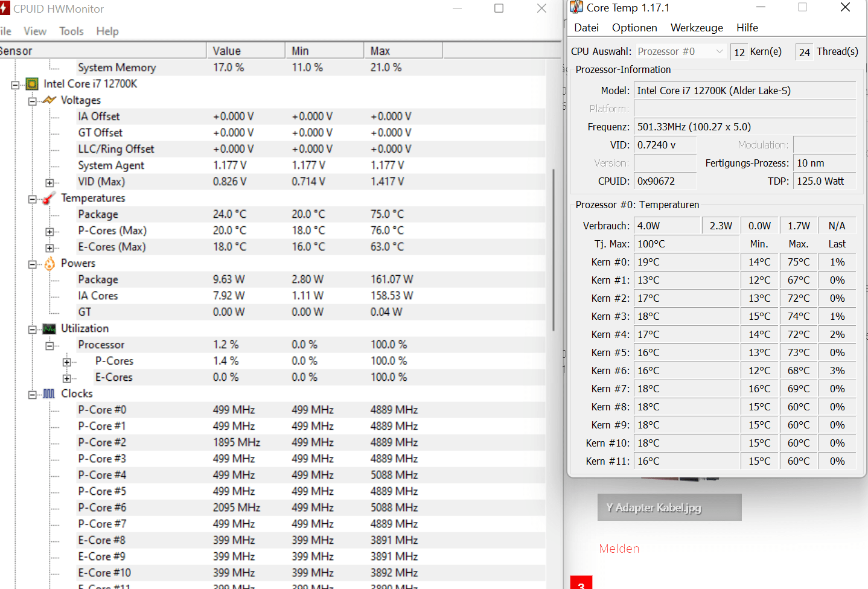
Task: Click the red Melden link
Action: point(619,549)
